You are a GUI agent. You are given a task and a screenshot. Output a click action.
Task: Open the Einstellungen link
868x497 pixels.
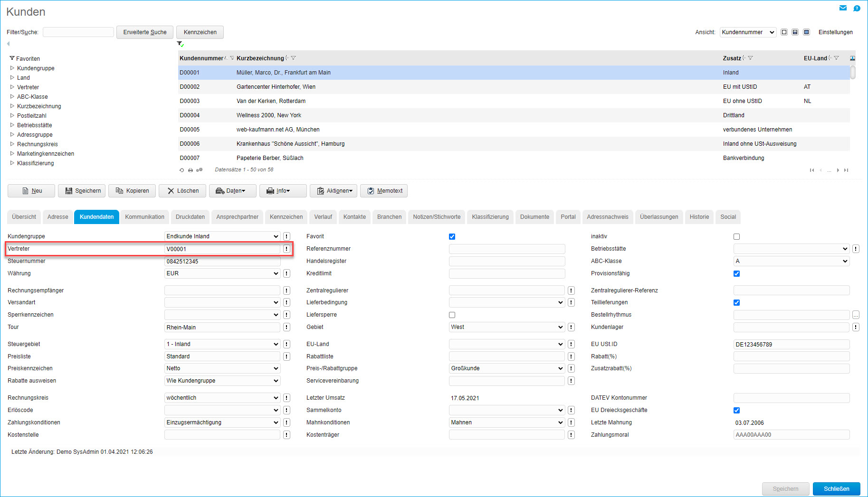[x=836, y=32]
